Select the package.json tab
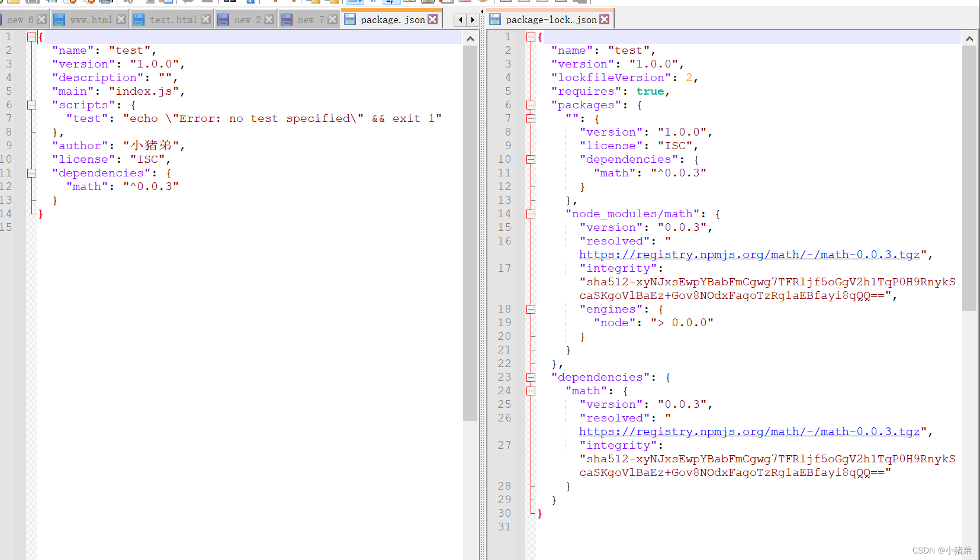This screenshot has width=980, height=560. [x=392, y=20]
